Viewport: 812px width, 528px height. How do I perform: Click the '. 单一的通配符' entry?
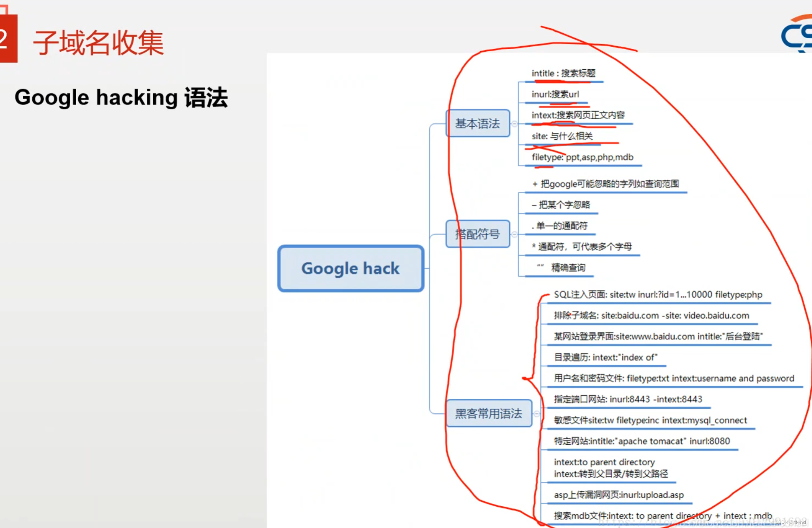tap(560, 226)
